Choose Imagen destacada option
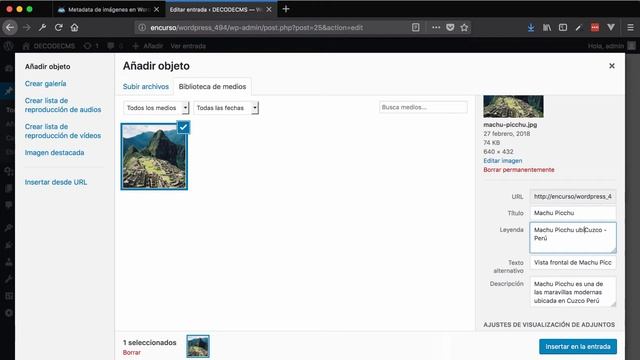This screenshot has width=640, height=360. click(54, 153)
